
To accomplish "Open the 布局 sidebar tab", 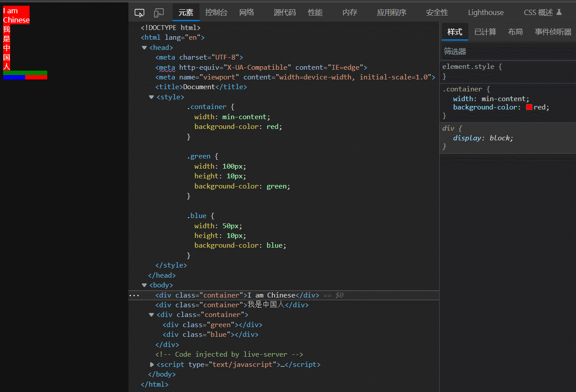I will tap(515, 32).
